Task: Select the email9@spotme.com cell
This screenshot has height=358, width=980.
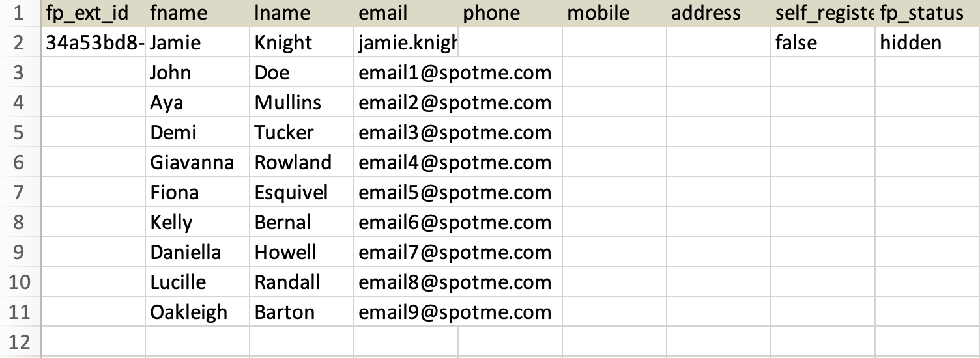Action: (406, 312)
